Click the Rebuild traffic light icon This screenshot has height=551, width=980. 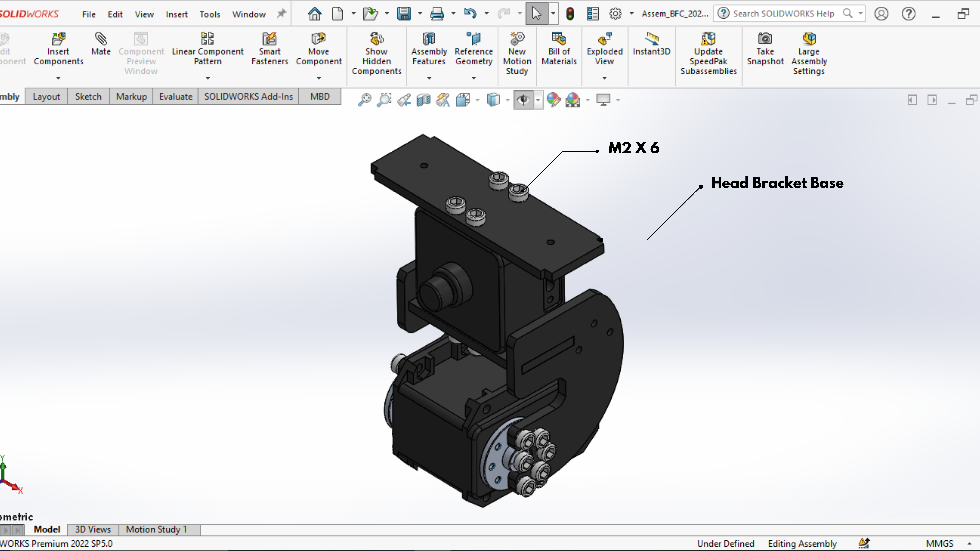pos(570,14)
